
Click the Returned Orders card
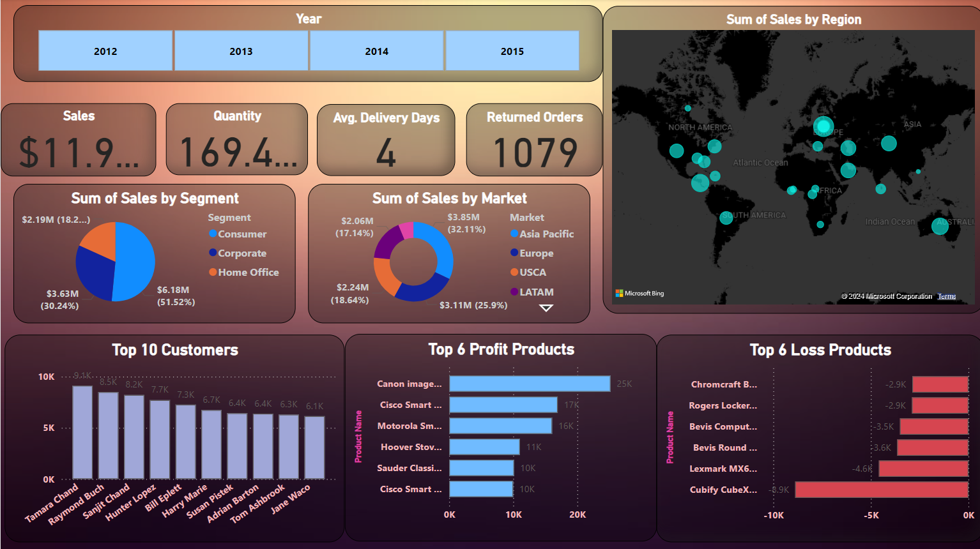point(534,140)
